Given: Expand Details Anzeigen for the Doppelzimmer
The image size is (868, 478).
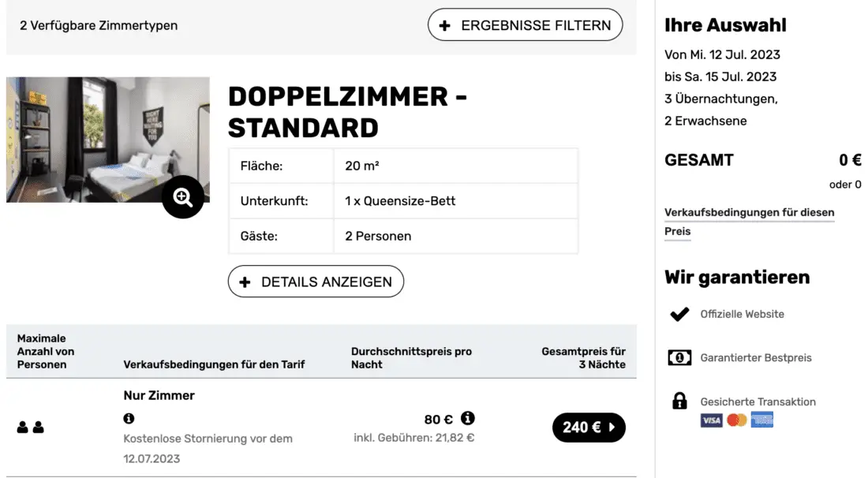Looking at the screenshot, I should (316, 282).
